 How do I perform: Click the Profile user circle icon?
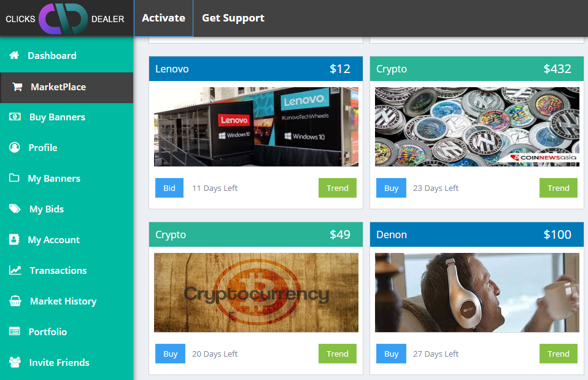[15, 147]
